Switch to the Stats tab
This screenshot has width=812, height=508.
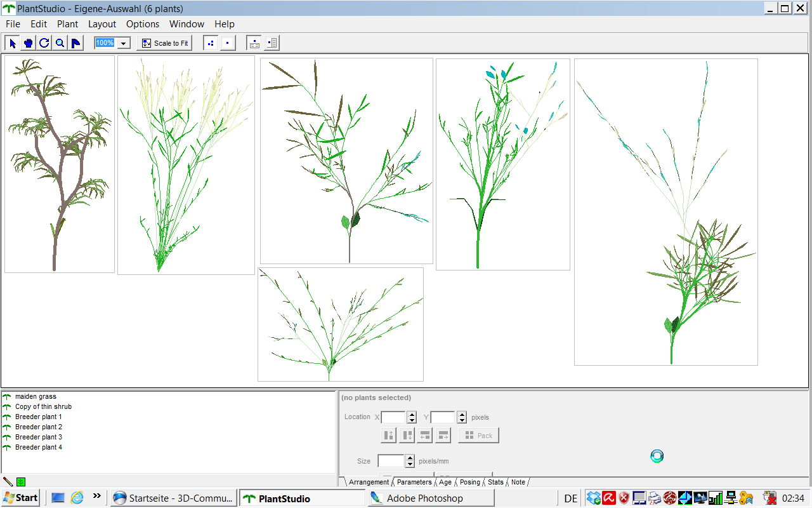[495, 482]
